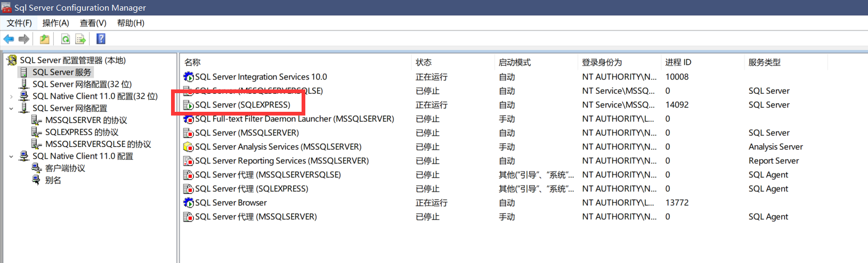Select the SQL Server (SQLEXPRESS) service name

coord(242,105)
